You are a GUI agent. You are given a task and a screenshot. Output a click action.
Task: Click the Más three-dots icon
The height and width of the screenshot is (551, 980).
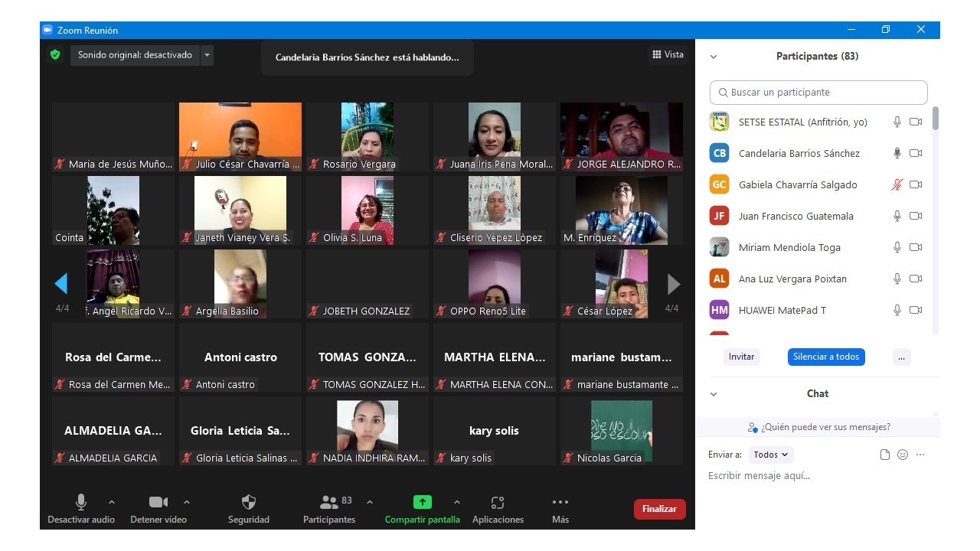[x=560, y=503]
